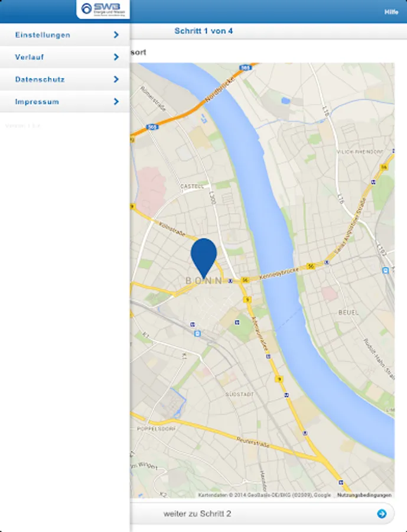Open Hilfe in the top bar
The image size is (407, 532).
[x=391, y=12]
